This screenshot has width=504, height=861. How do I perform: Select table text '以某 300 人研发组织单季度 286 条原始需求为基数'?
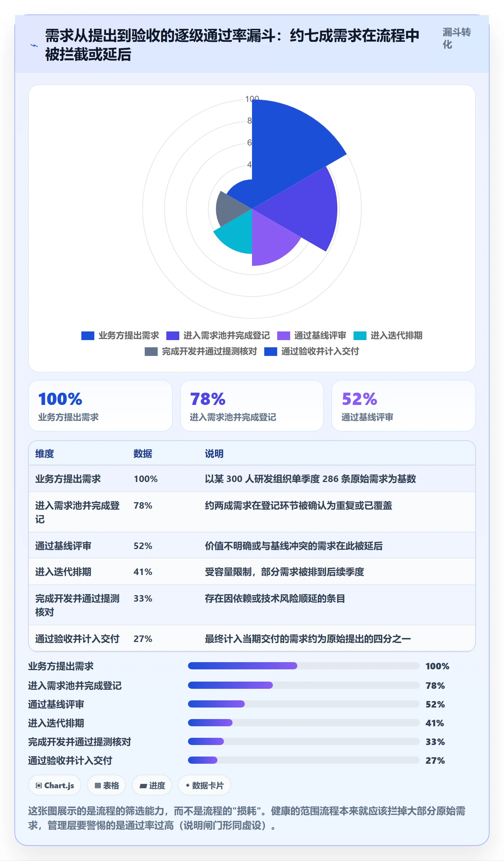310,479
